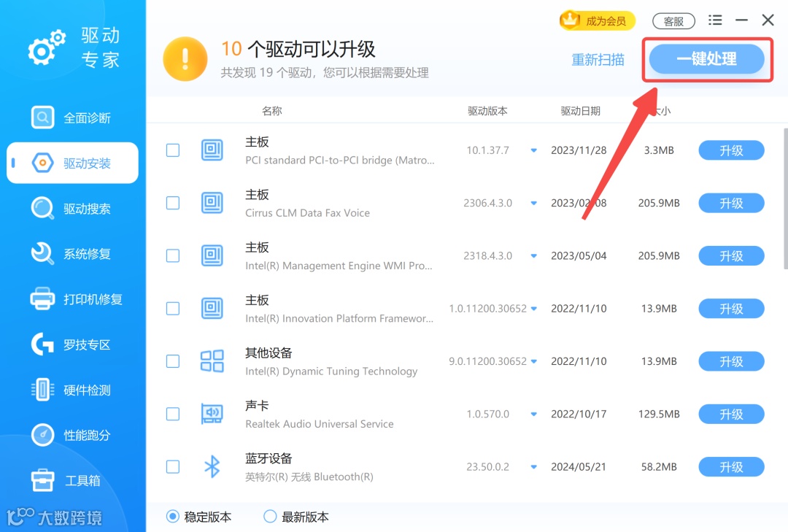Screen dimensions: 788x532
Task: Click the Bluetooth icon for 蓝牙设备
Action: 212,466
